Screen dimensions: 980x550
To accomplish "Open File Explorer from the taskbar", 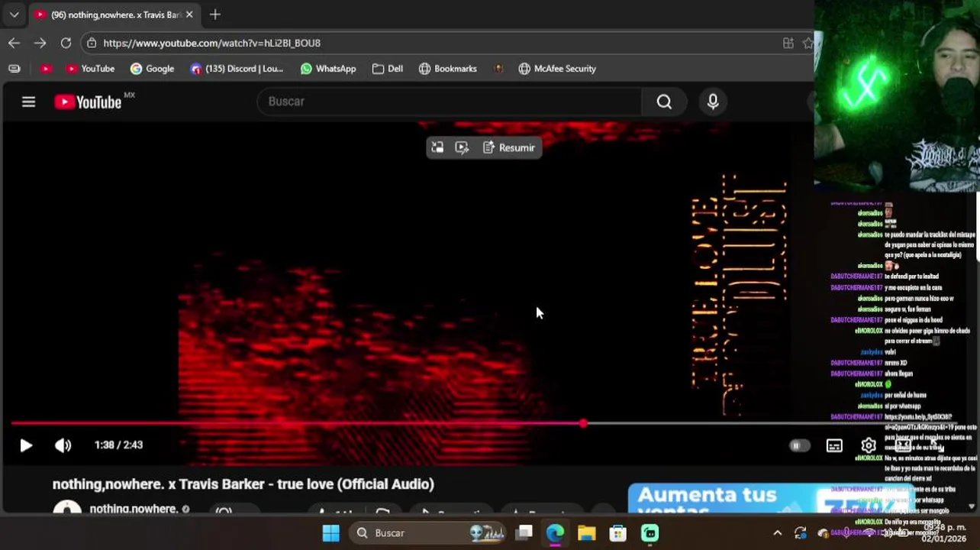I will click(586, 533).
